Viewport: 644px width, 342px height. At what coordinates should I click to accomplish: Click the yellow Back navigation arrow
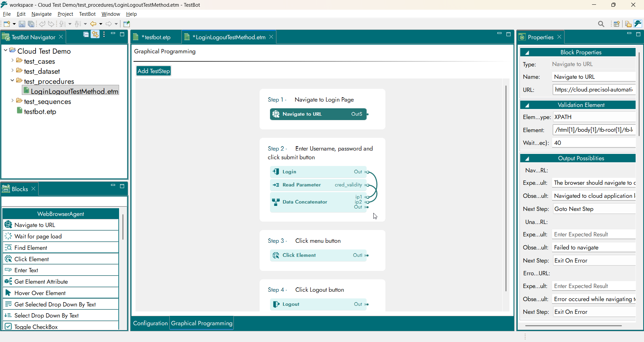(93, 24)
